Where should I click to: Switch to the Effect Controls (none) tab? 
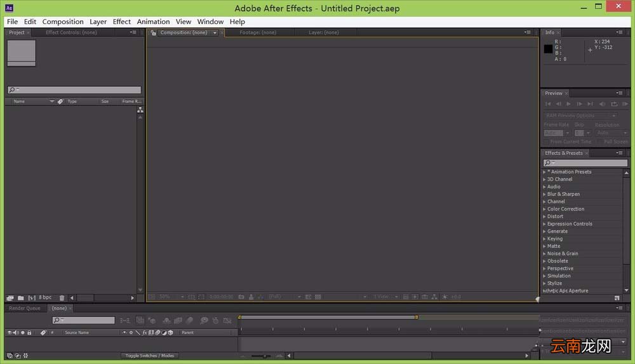pos(71,33)
